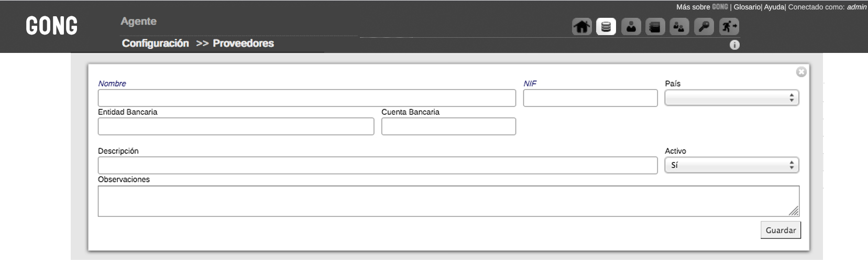
Task: Open the user groups icon
Action: click(679, 26)
